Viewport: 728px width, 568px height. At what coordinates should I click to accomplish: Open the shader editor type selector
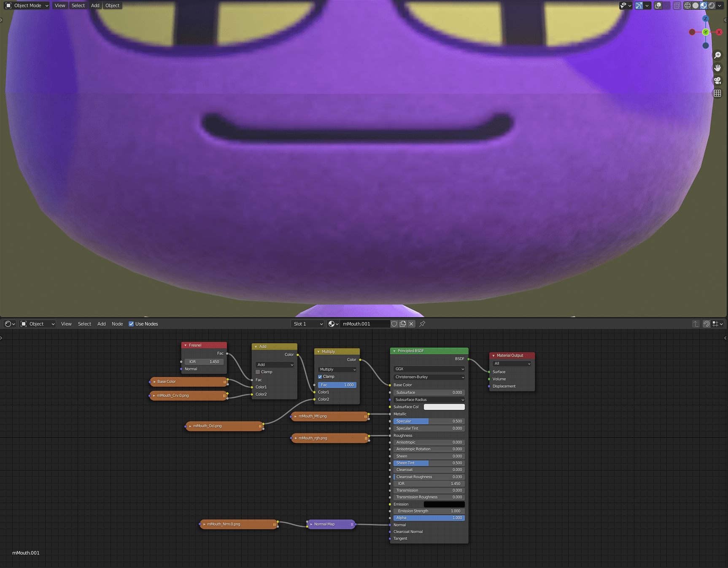point(10,324)
